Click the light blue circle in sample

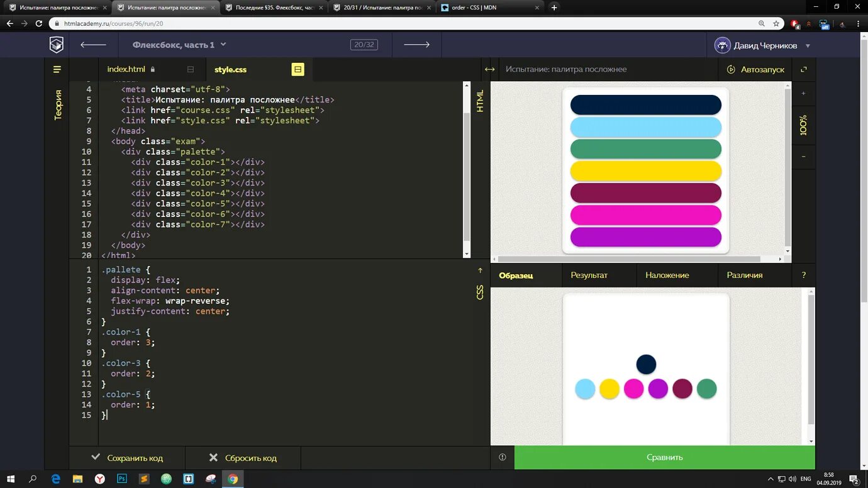tap(585, 389)
